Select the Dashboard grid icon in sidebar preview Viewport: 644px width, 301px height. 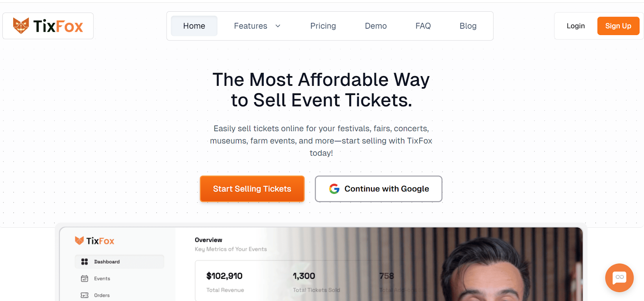coord(85,262)
